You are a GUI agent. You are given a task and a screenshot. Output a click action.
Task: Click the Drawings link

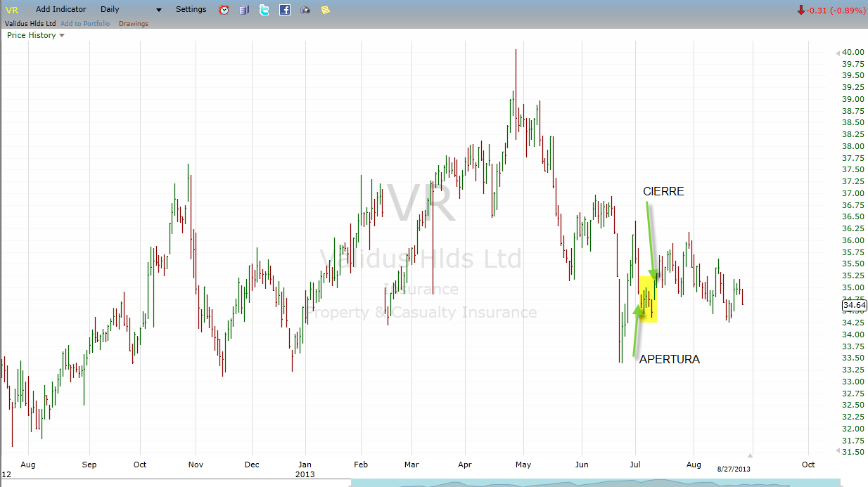[x=134, y=24]
